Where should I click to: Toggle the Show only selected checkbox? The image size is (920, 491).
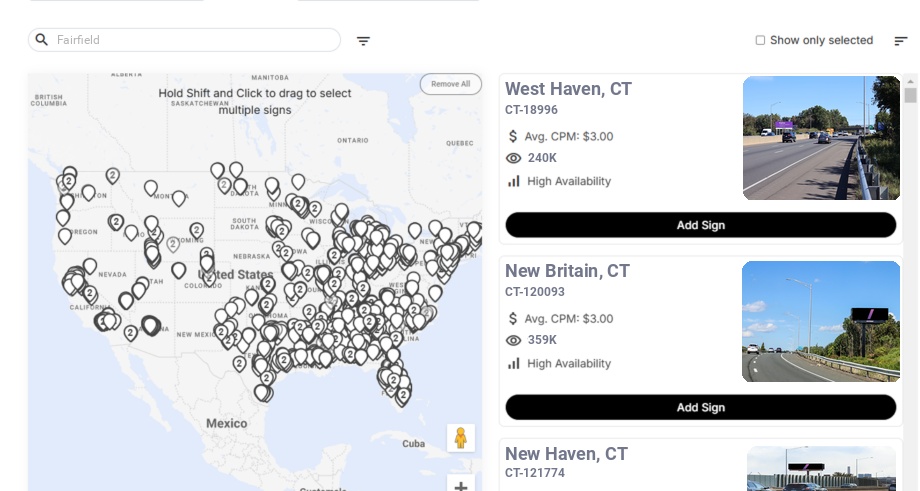(x=760, y=41)
